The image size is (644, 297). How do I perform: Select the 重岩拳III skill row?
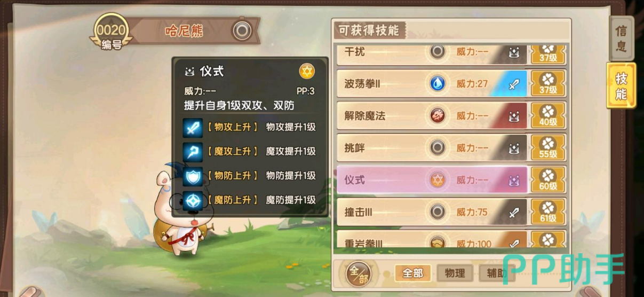(432, 241)
